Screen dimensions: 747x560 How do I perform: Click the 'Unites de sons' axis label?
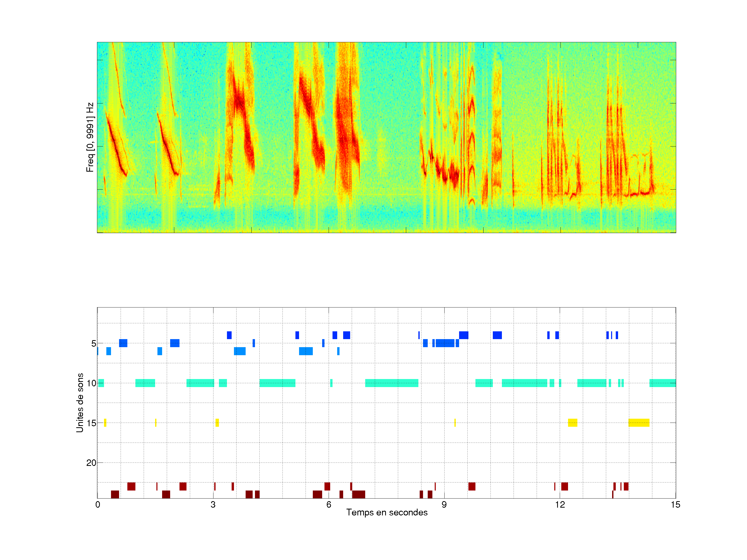click(x=80, y=403)
